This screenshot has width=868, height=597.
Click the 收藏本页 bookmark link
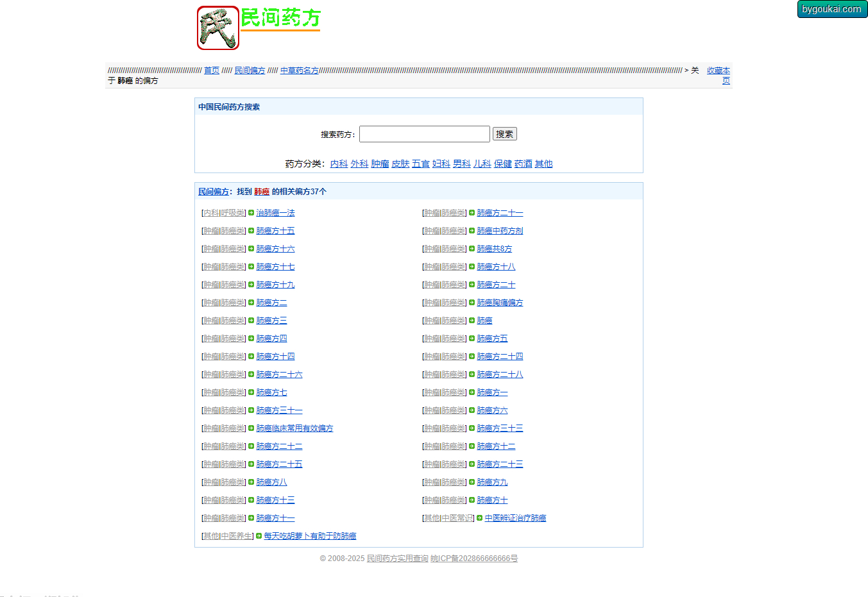pyautogui.click(x=718, y=71)
